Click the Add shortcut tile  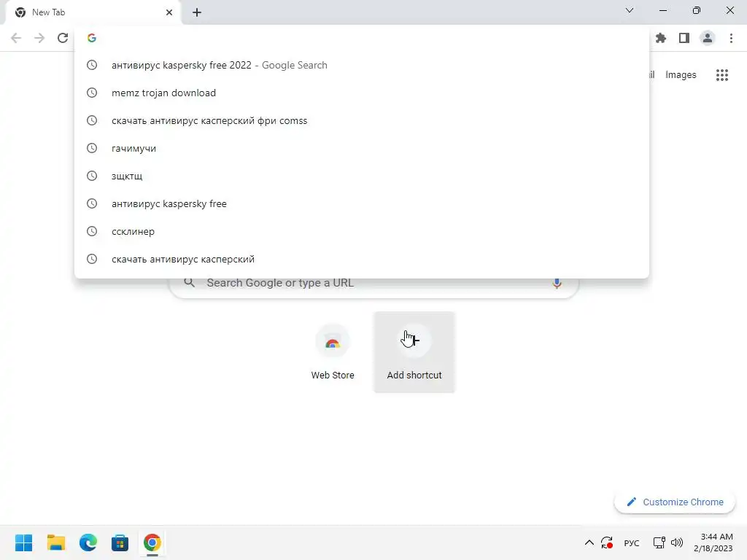coord(414,352)
